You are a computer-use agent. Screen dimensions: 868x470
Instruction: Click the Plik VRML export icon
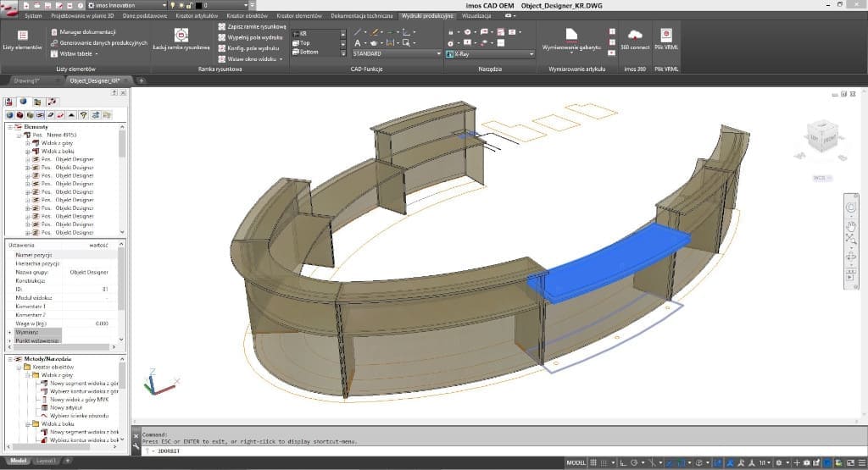tap(667, 34)
